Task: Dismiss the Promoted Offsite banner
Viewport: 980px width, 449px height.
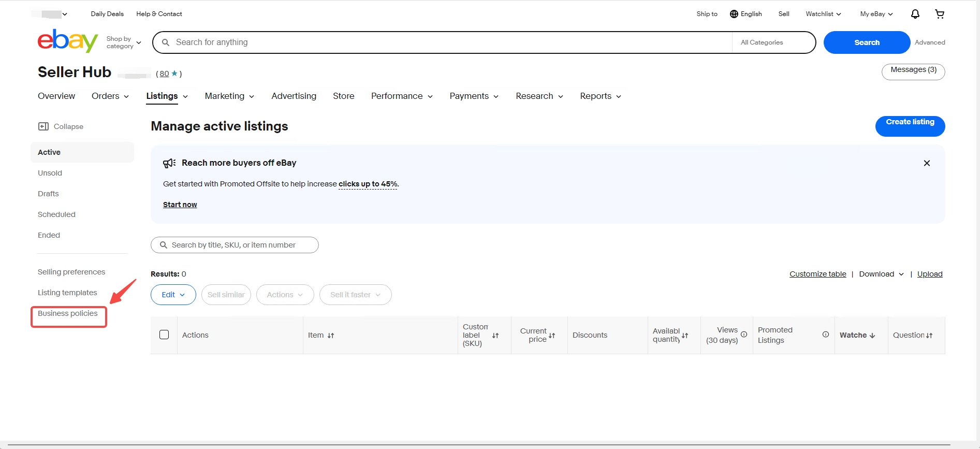Action: (927, 163)
